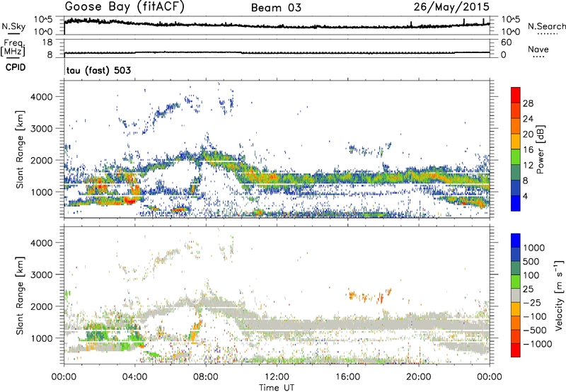This screenshot has width=566, height=392.
Task: Click the 'Freq. [MHz]' axis label
Action: [x=13, y=48]
